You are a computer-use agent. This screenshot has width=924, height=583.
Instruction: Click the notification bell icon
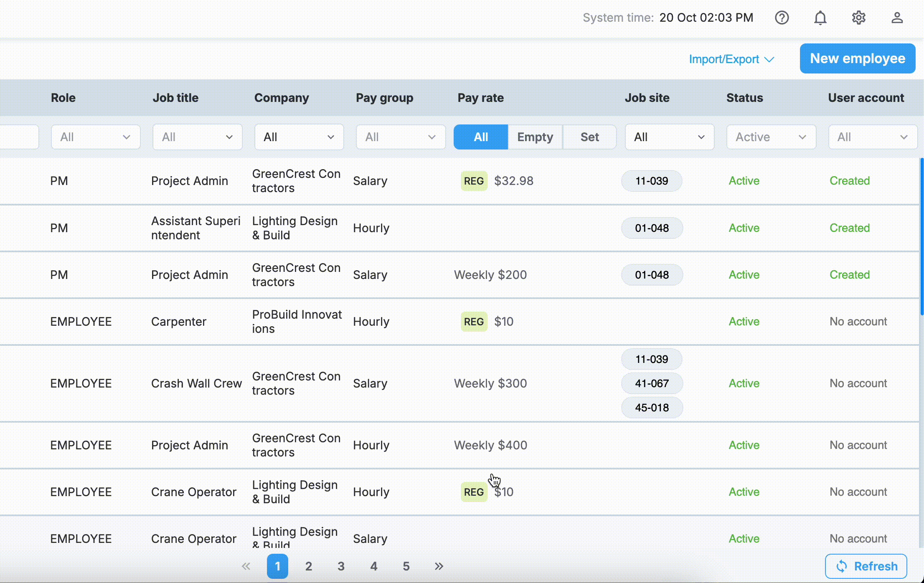point(820,18)
